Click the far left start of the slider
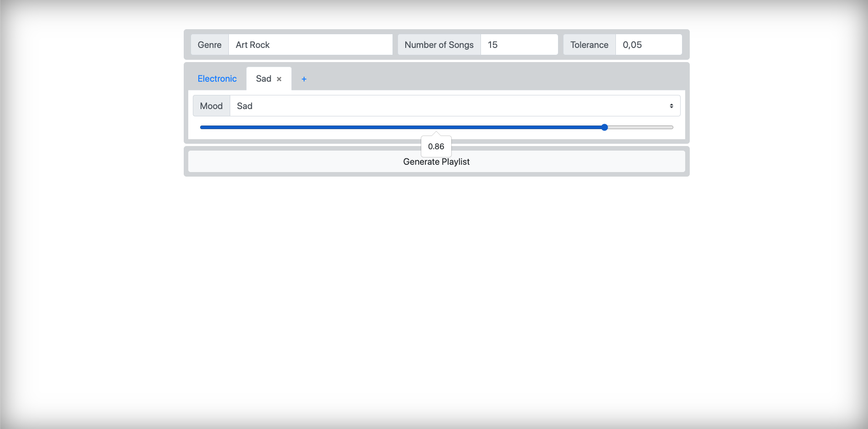The height and width of the screenshot is (429, 868). click(x=201, y=127)
